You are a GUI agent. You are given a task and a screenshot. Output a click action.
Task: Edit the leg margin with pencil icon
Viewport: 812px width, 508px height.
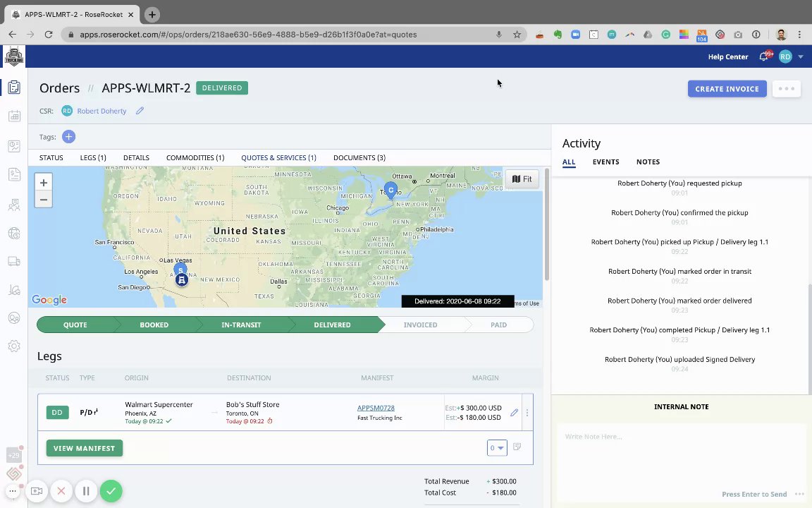[514, 413]
